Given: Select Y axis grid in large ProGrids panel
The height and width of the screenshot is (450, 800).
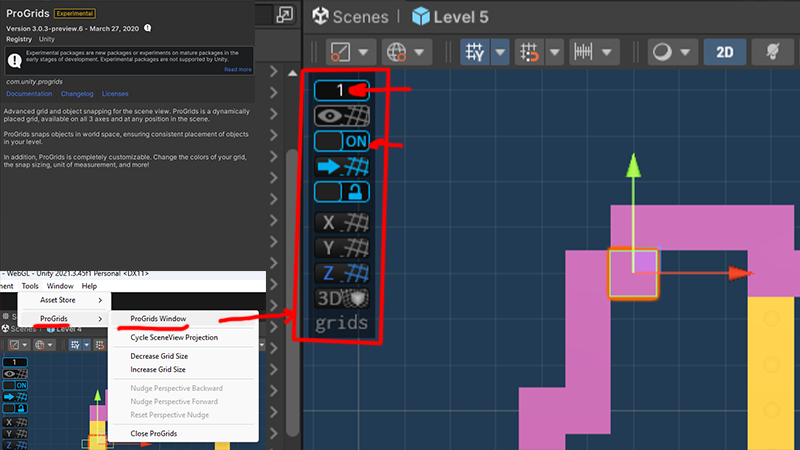Looking at the screenshot, I should (x=341, y=248).
